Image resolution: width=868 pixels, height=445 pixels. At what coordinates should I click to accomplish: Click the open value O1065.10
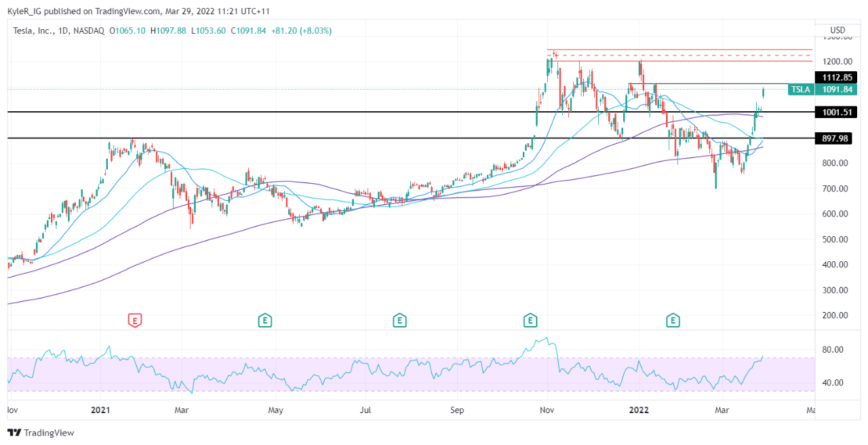128,31
